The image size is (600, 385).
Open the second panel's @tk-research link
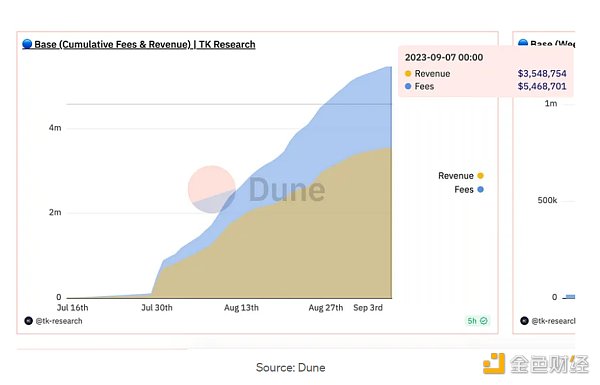[553, 321]
